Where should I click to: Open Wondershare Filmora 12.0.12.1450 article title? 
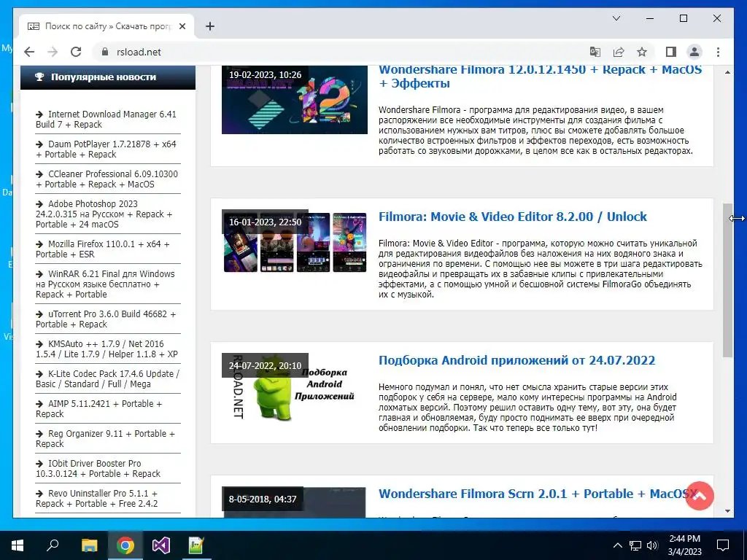pyautogui.click(x=541, y=76)
